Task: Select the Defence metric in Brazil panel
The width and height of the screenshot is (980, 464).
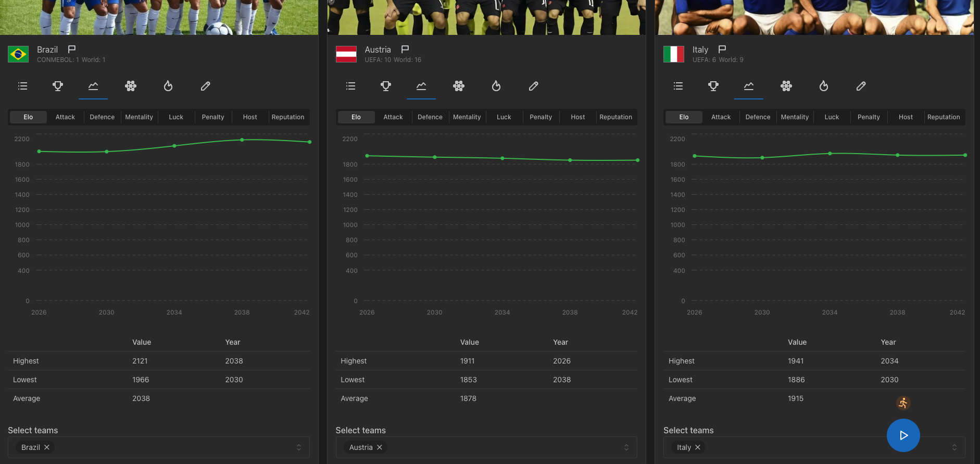Action: [x=102, y=117]
